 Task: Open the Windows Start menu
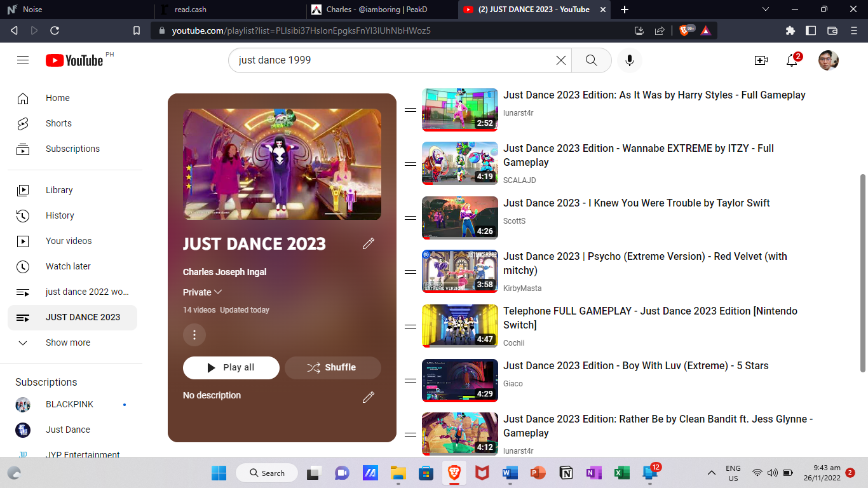tap(219, 473)
